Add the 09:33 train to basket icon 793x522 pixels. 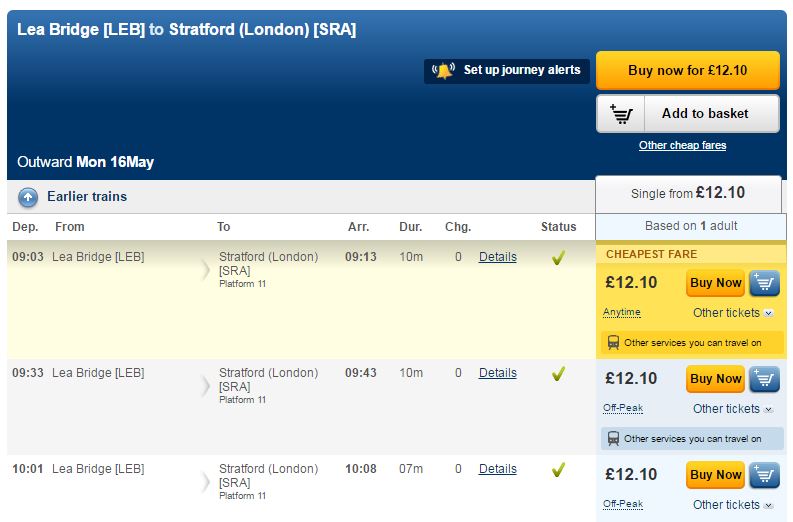(764, 379)
